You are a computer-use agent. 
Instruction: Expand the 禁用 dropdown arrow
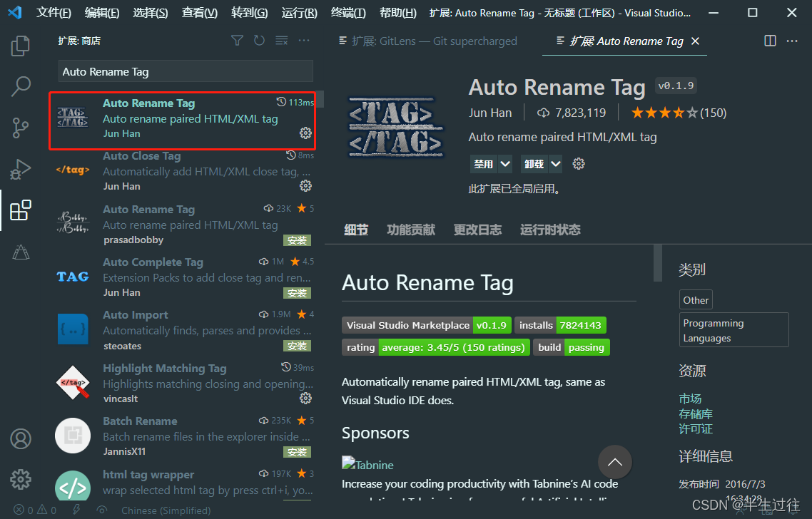click(505, 164)
